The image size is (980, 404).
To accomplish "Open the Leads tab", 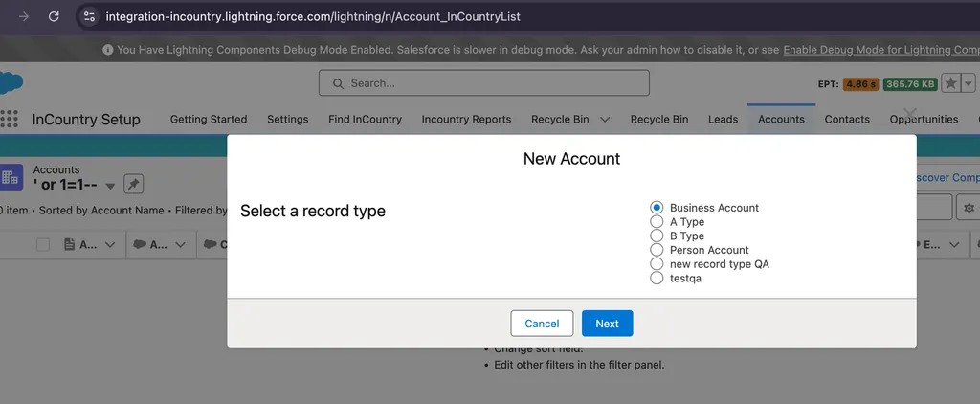I will click(724, 119).
